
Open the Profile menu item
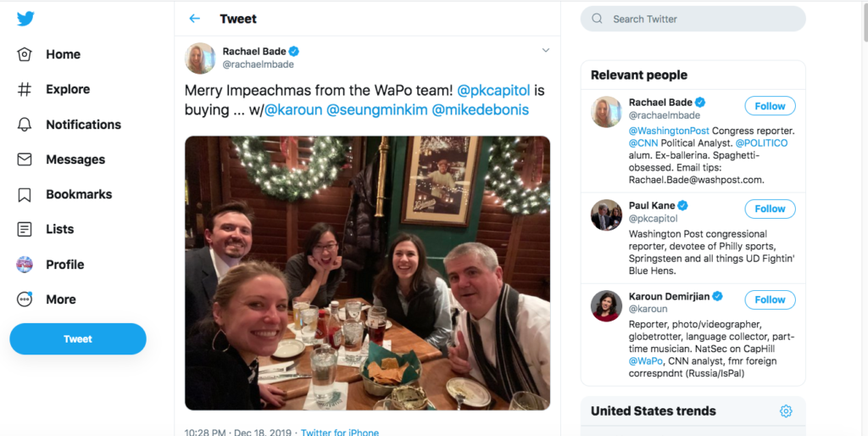[x=64, y=265]
